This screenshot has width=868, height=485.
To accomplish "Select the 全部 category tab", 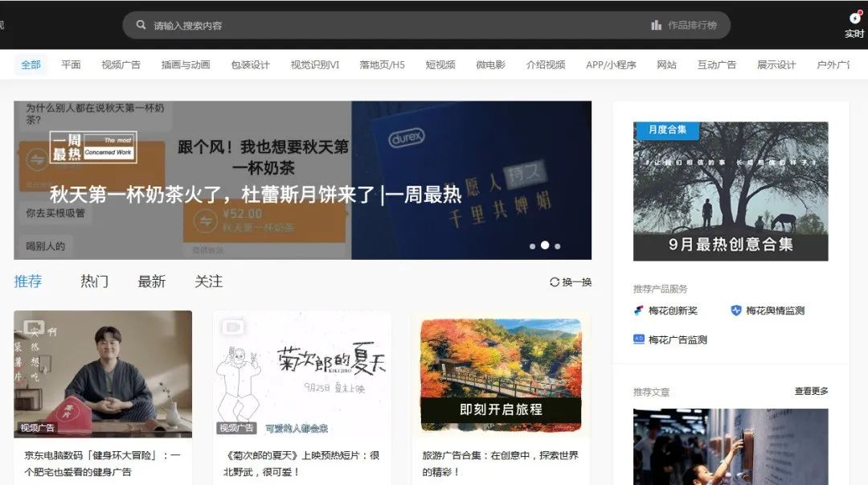I will point(31,65).
